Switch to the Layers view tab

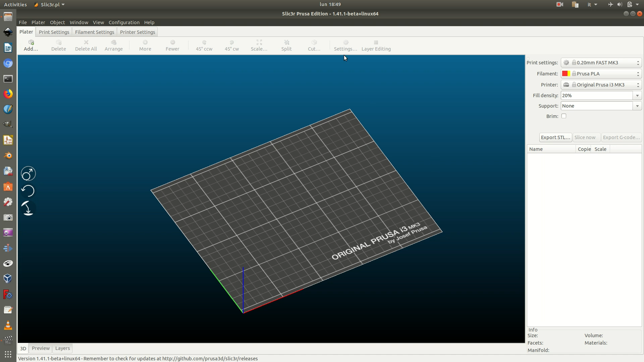coord(62,348)
